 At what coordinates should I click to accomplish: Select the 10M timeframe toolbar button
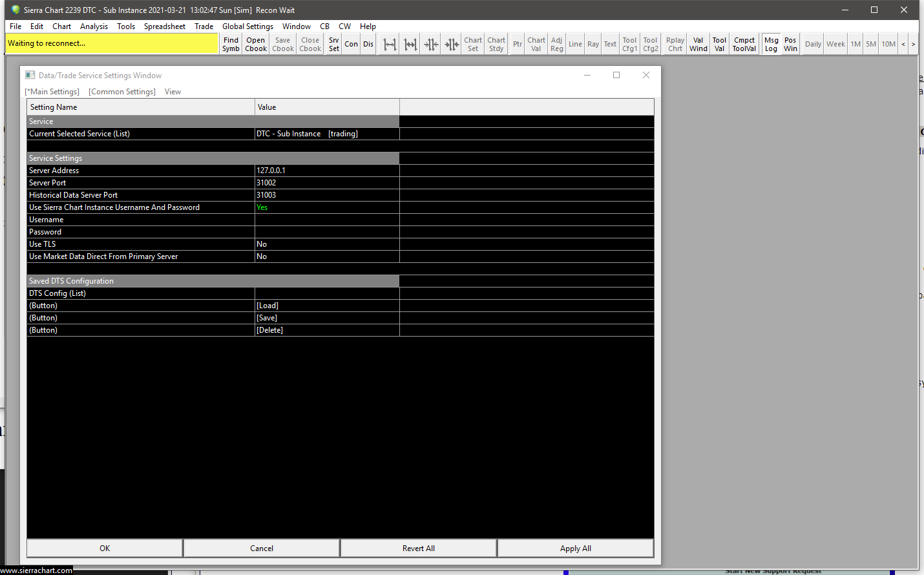tap(888, 44)
